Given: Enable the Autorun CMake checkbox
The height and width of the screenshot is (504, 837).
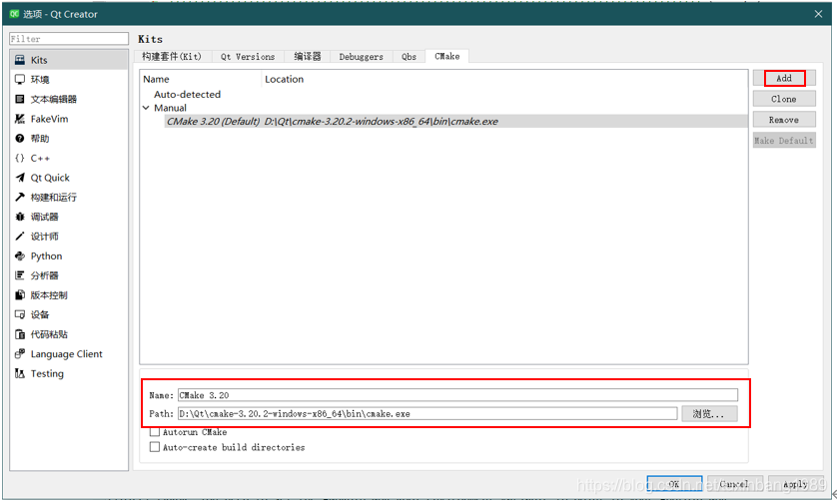Looking at the screenshot, I should (x=155, y=432).
